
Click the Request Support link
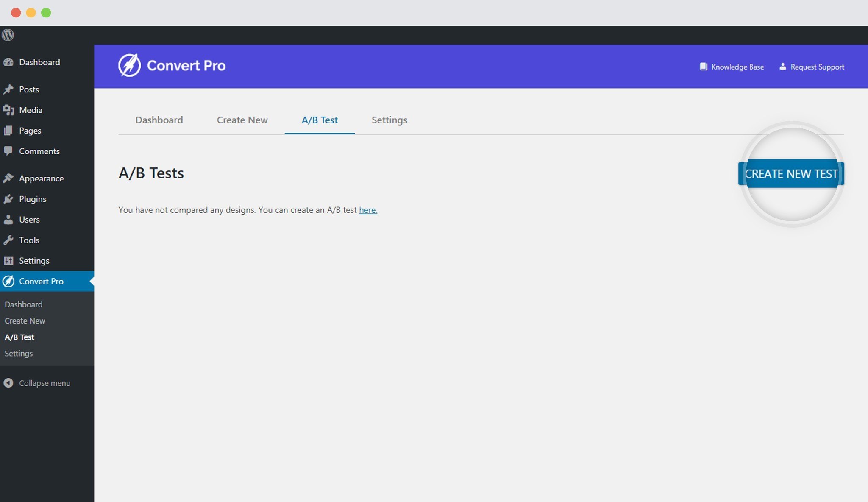[811, 66]
